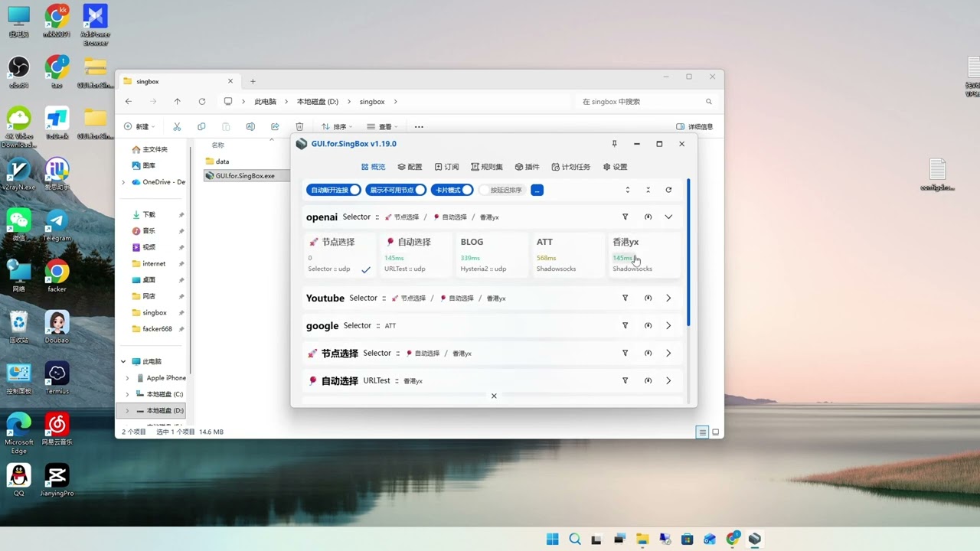The image size is (980, 551).
Task: Select the ATT Shadowsocks node card
Action: tap(568, 254)
